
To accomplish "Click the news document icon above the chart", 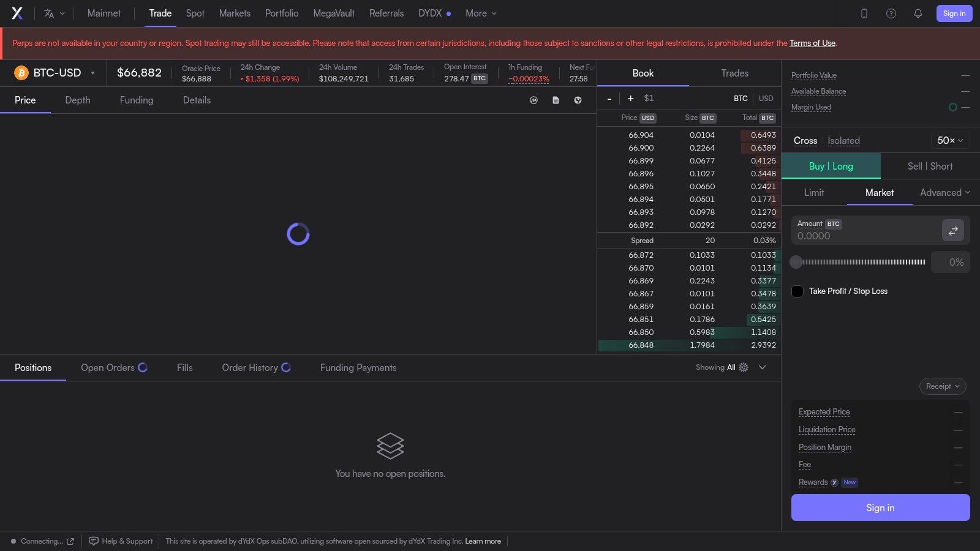I will (556, 100).
